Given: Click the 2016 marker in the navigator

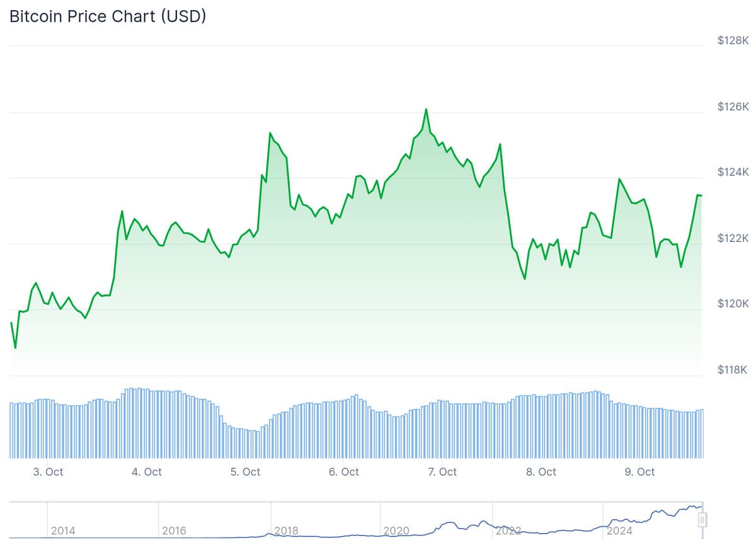Looking at the screenshot, I should [x=174, y=531].
